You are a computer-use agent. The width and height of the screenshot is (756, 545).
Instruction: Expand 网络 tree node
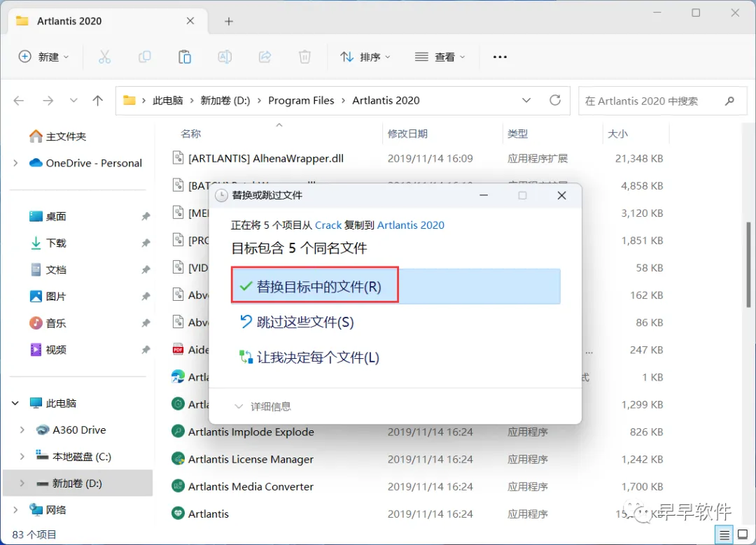pyautogui.click(x=15, y=510)
